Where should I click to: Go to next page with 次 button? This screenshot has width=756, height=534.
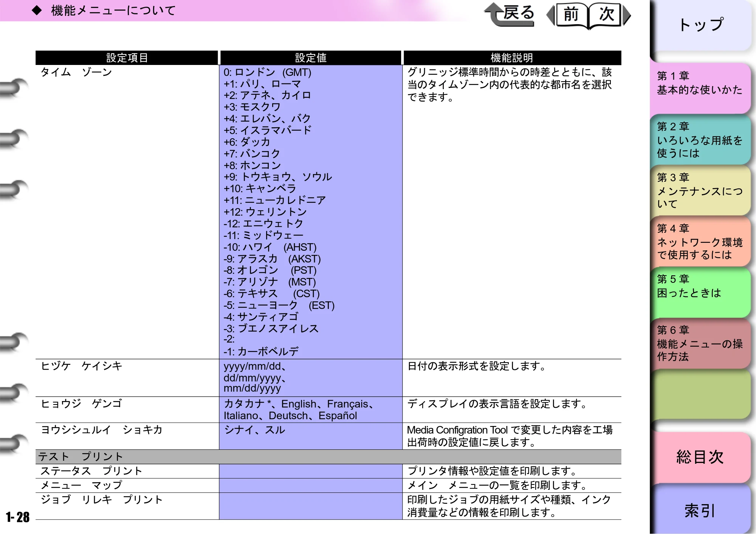[609, 15]
